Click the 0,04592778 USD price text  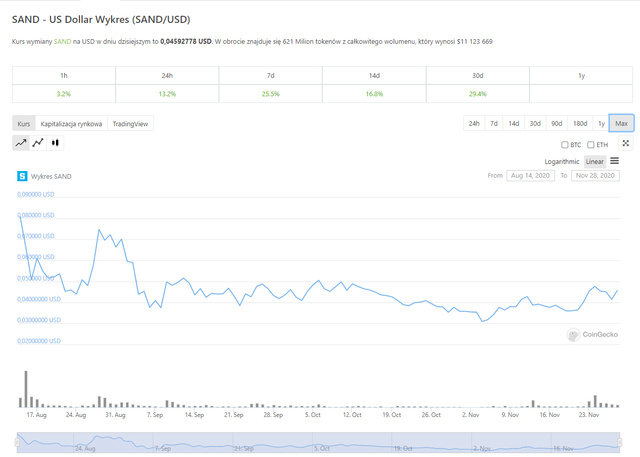point(186,41)
